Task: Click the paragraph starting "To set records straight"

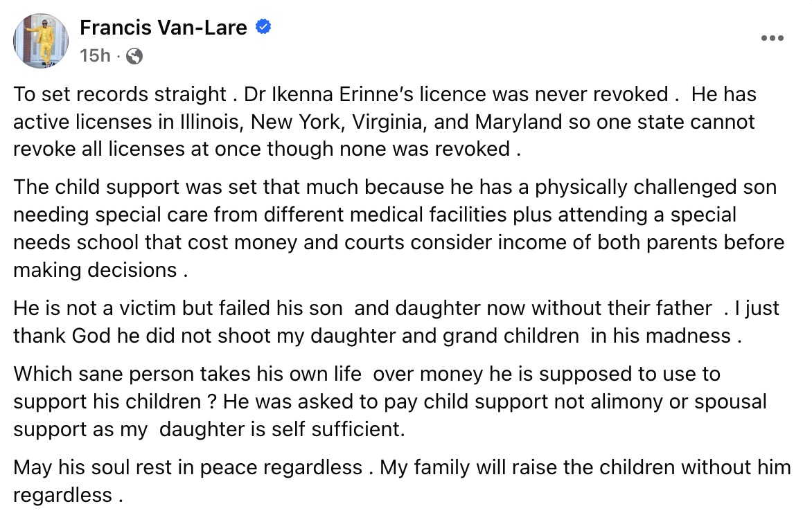Action: tap(388, 122)
